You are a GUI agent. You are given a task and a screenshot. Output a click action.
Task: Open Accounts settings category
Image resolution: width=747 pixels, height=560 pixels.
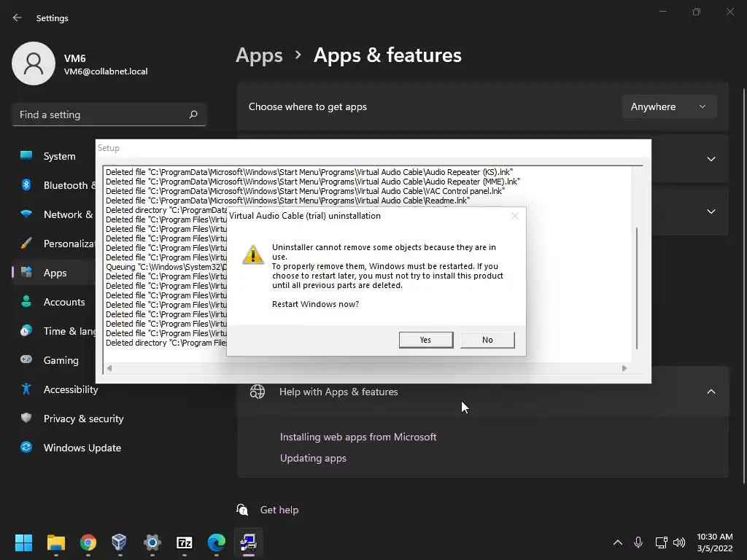point(53,302)
